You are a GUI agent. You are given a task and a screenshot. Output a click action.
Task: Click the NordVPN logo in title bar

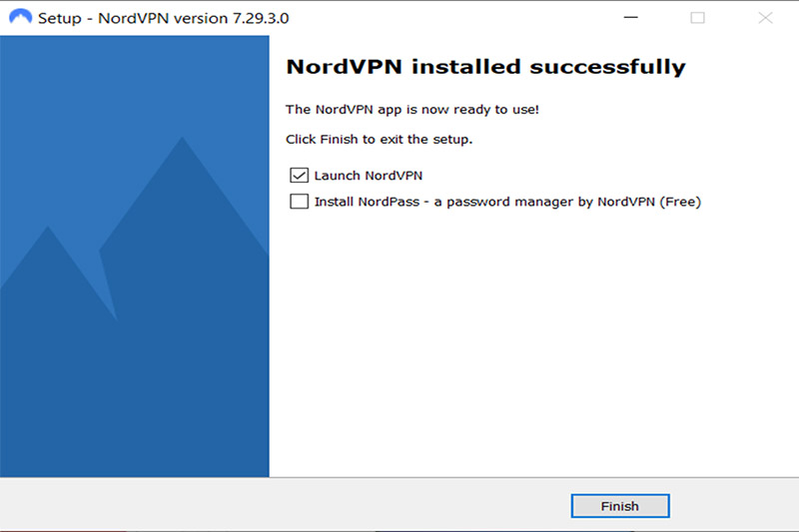pos(20,17)
